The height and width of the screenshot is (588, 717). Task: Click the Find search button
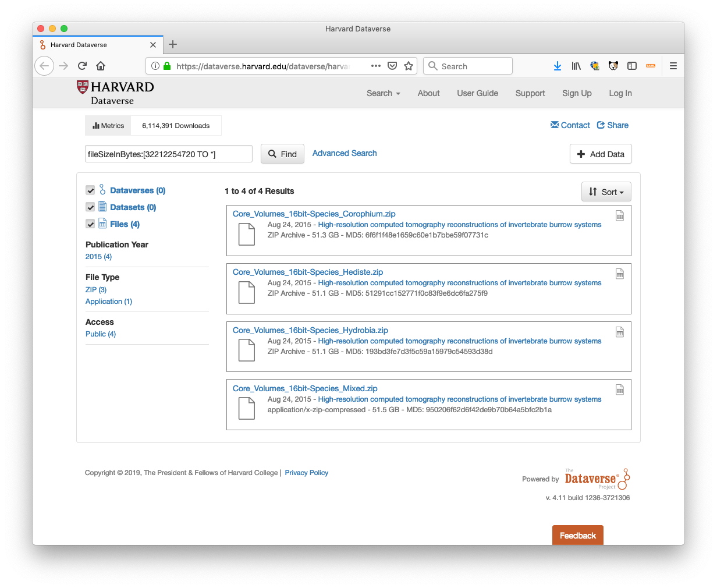[282, 154]
